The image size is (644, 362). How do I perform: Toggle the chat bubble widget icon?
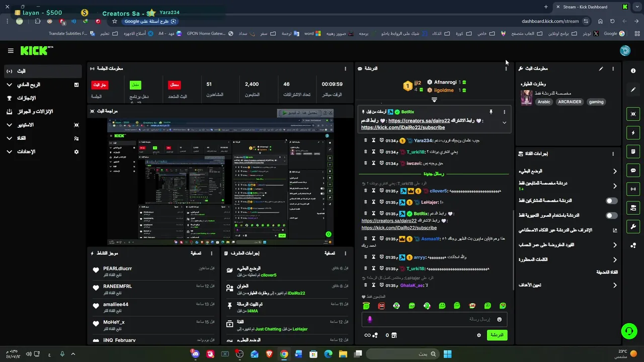coord(633,170)
